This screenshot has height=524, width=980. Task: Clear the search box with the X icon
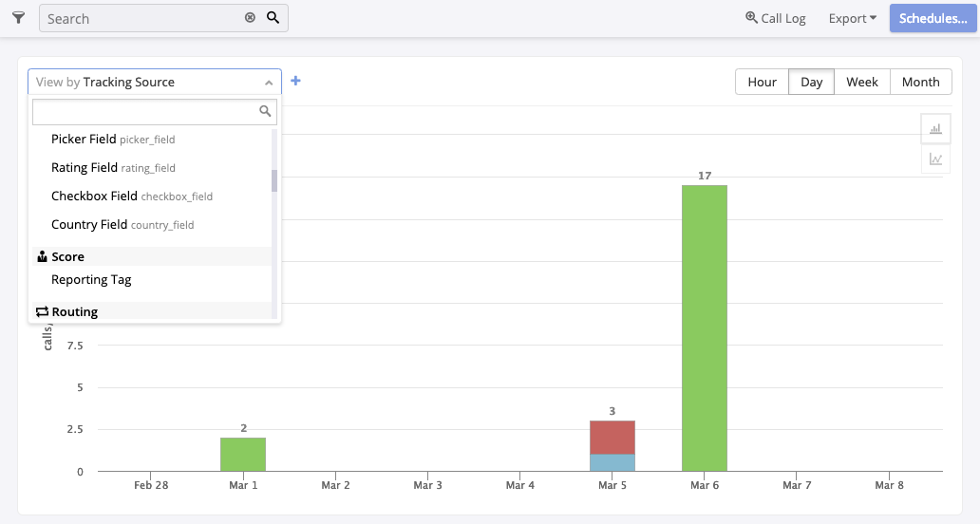250,18
